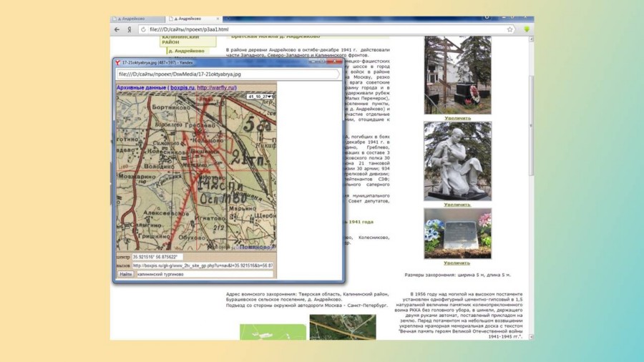
Task: Select д. Андрейково in the left sidebar
Action: [x=186, y=51]
